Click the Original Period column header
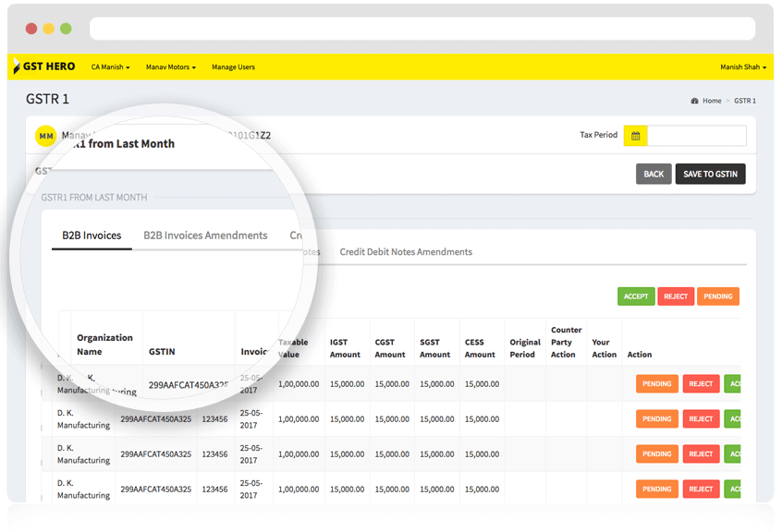 coord(525,348)
